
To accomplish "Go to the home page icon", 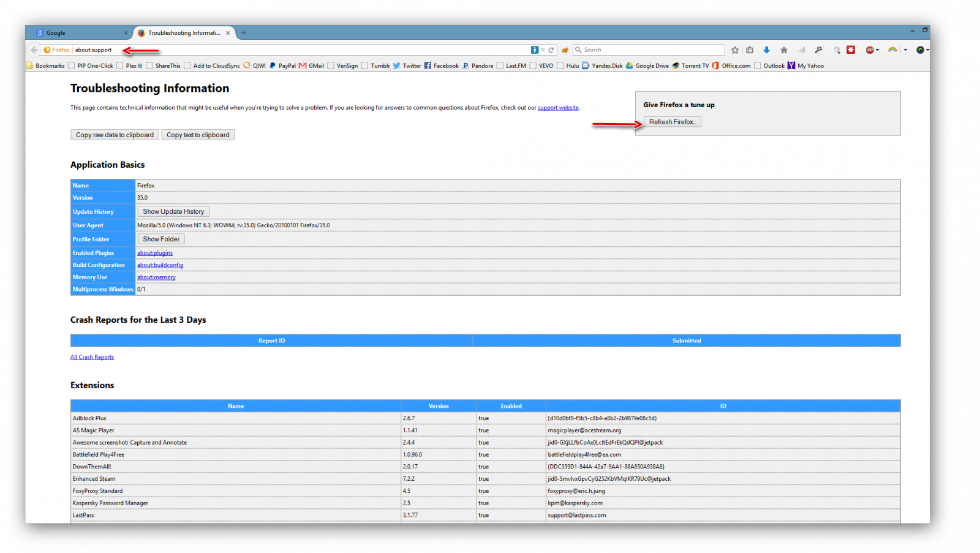I will tap(784, 50).
